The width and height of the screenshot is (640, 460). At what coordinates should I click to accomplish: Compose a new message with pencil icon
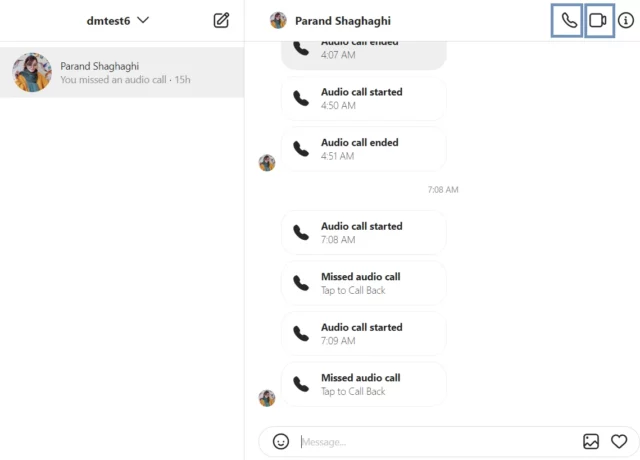click(221, 20)
